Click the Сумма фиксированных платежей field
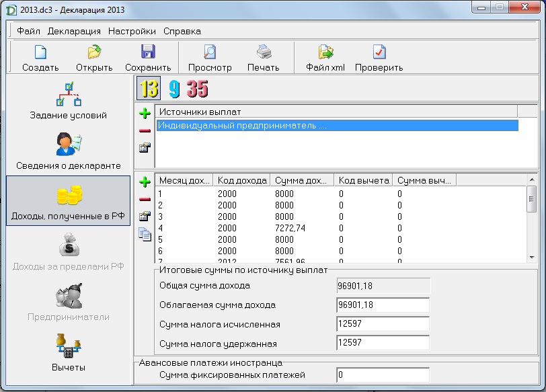 click(383, 375)
